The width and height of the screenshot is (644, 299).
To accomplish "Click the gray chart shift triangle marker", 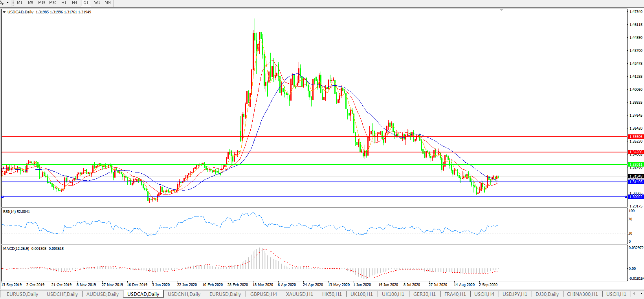I will pyautogui.click(x=501, y=10).
